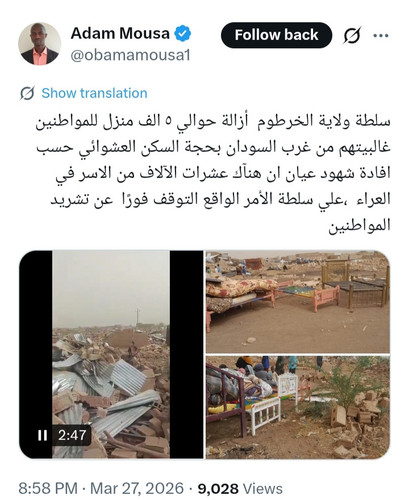Open the Grok icon next to Follow back
This screenshot has height=500, width=409.
pyautogui.click(x=352, y=35)
